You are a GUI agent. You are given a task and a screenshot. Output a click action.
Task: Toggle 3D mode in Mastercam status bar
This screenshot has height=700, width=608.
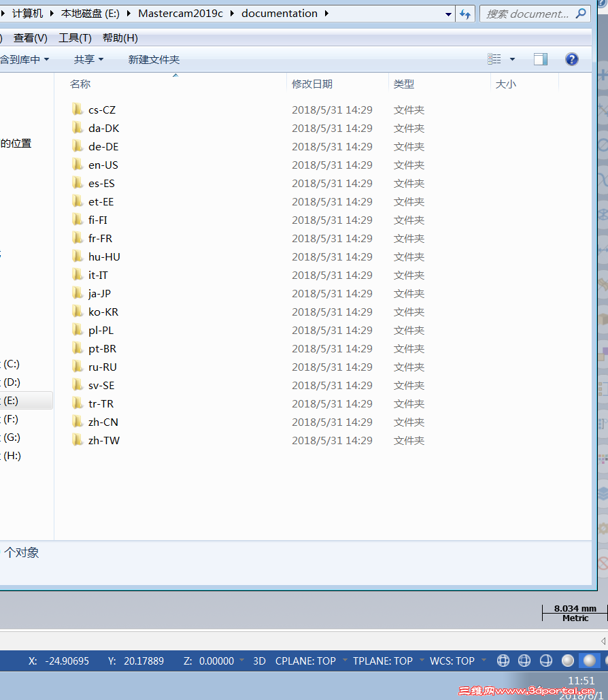coord(259,661)
